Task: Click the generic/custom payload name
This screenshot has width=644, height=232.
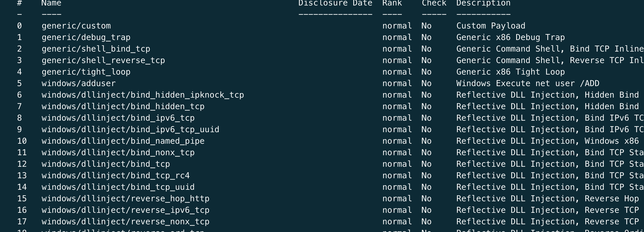Action: pyautogui.click(x=76, y=26)
